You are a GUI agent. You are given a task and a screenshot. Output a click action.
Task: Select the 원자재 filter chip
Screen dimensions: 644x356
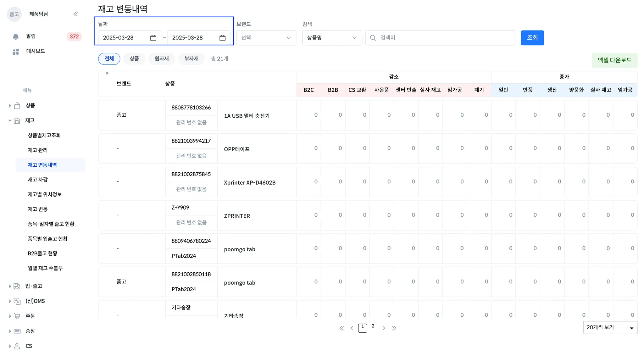(162, 59)
